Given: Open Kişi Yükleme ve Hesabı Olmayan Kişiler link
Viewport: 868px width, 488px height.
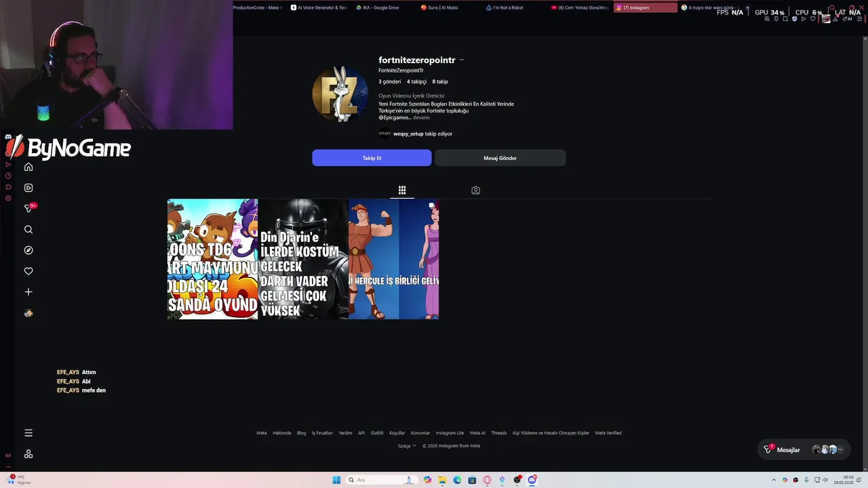Looking at the screenshot, I should point(551,433).
